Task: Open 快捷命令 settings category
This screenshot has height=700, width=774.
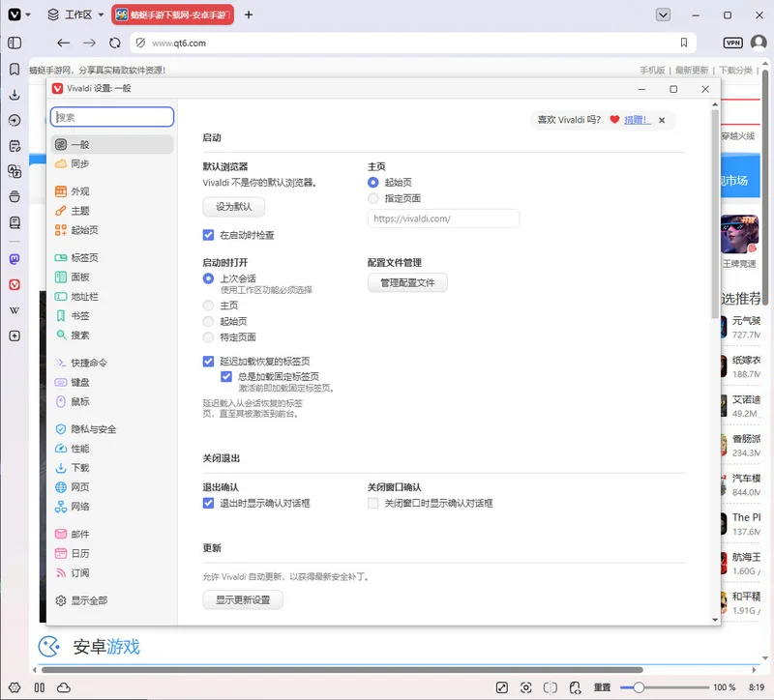Action: [112, 363]
